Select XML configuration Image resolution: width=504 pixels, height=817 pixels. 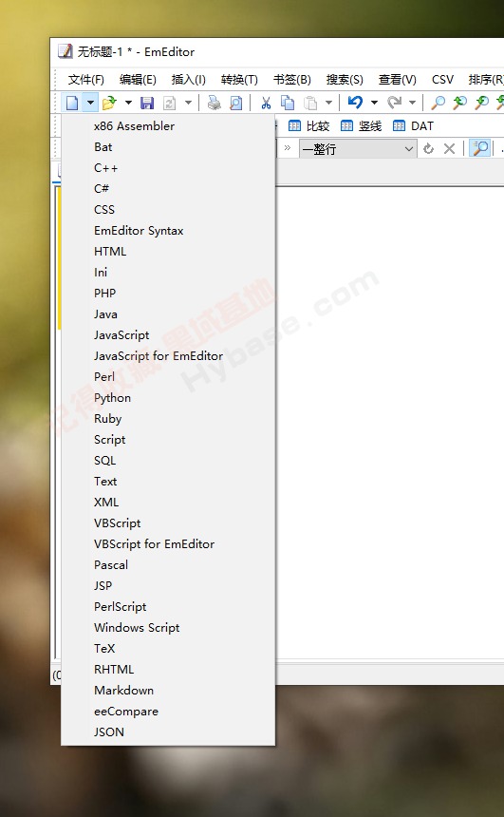pyautogui.click(x=168, y=503)
